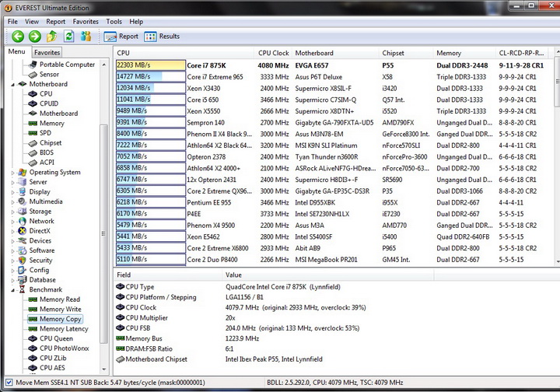Select the SPD icon in the tree

(x=33, y=133)
